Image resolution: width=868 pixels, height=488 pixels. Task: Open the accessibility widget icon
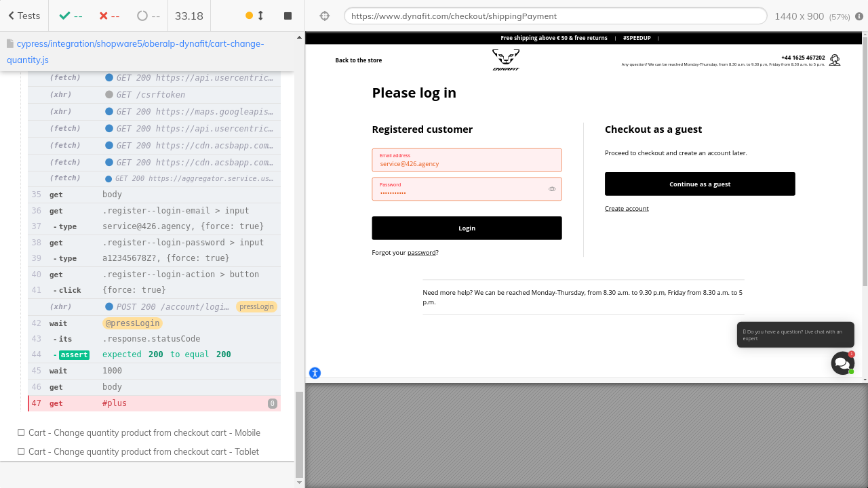315,373
